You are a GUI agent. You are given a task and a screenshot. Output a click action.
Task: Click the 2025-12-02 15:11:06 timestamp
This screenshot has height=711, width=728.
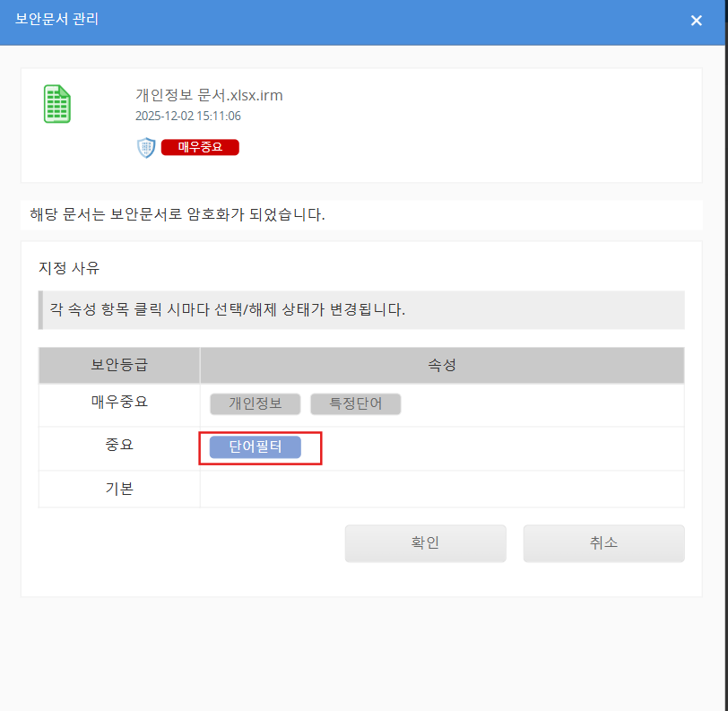(188, 117)
